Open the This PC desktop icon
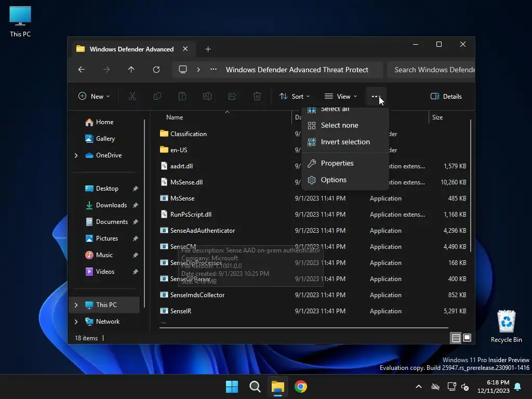The height and width of the screenshot is (399, 532). point(20,21)
